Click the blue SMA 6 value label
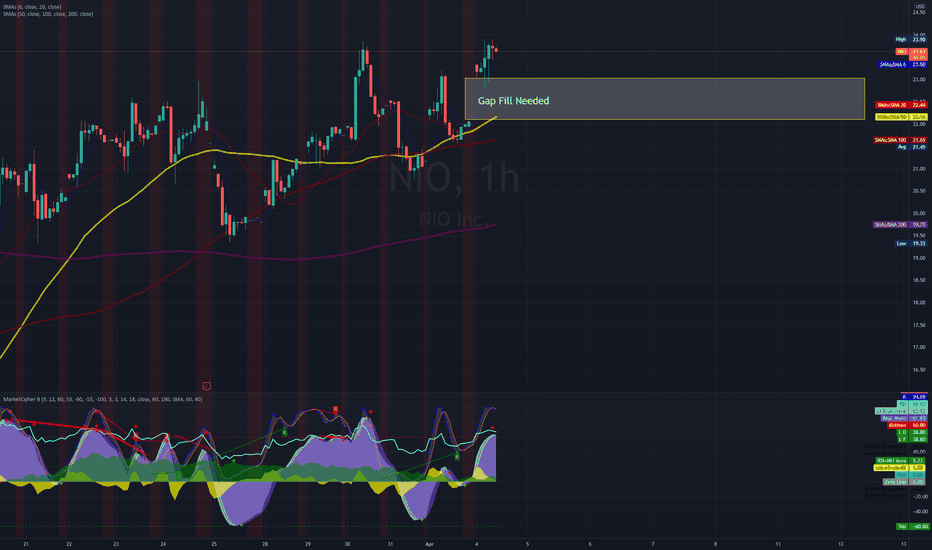The image size is (932, 550). pyautogui.click(x=903, y=64)
